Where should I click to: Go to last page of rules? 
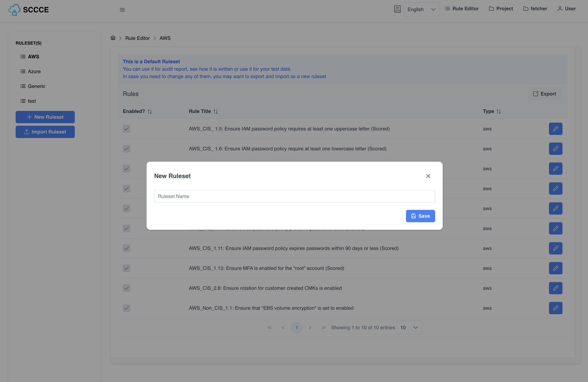324,327
